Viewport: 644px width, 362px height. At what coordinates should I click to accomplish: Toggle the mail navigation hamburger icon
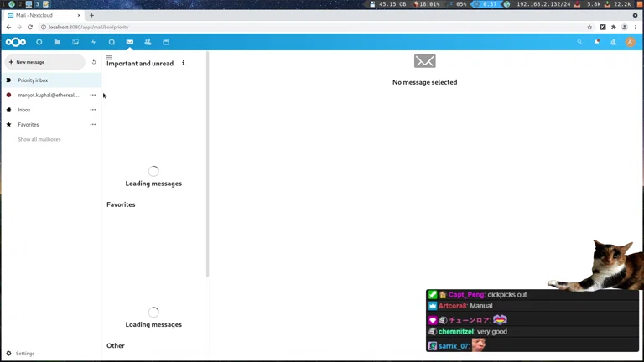pos(109,57)
